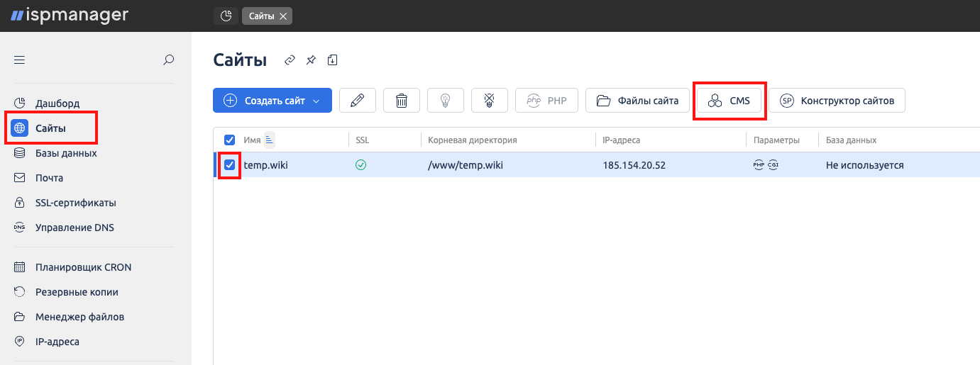Click the /www/temp.wiki directory cell
Image resolution: width=980 pixels, height=365 pixels.
point(465,165)
